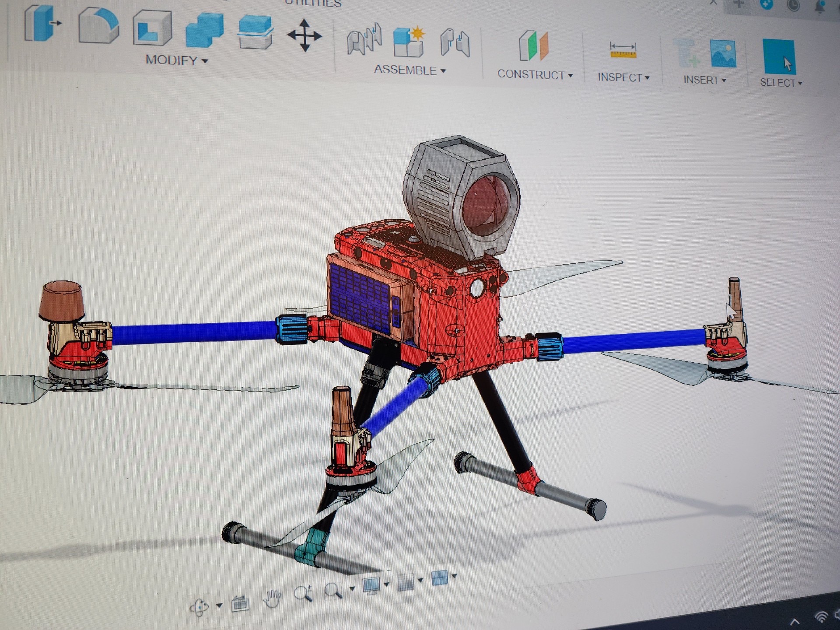The image size is (840, 630).
Task: Click the Insert image/canvas icon
Action: click(x=723, y=53)
